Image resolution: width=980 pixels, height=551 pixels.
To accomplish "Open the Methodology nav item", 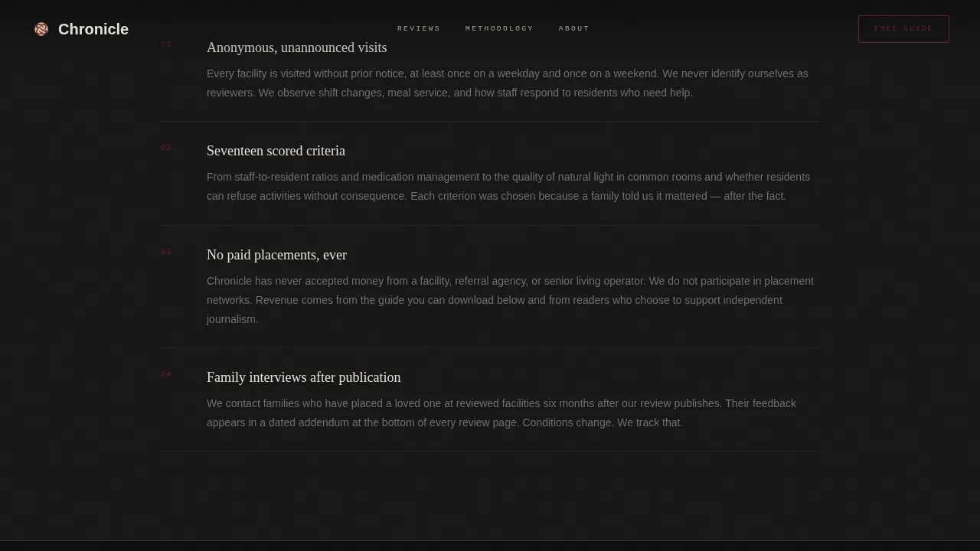I will pos(499,28).
